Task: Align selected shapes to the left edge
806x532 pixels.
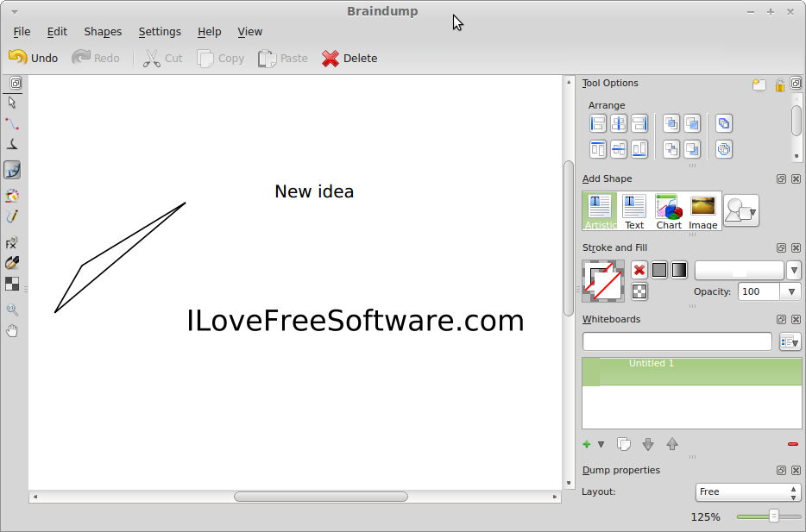Action: [x=598, y=124]
